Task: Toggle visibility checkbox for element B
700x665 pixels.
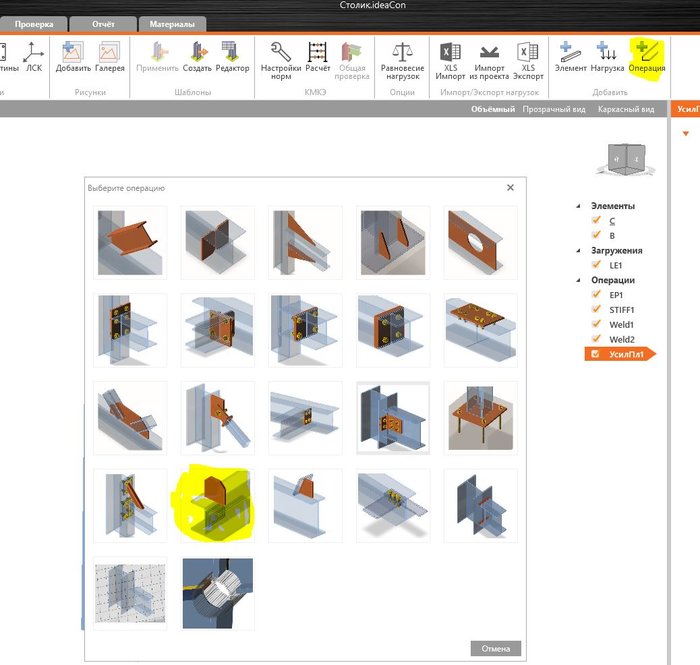Action: click(596, 235)
